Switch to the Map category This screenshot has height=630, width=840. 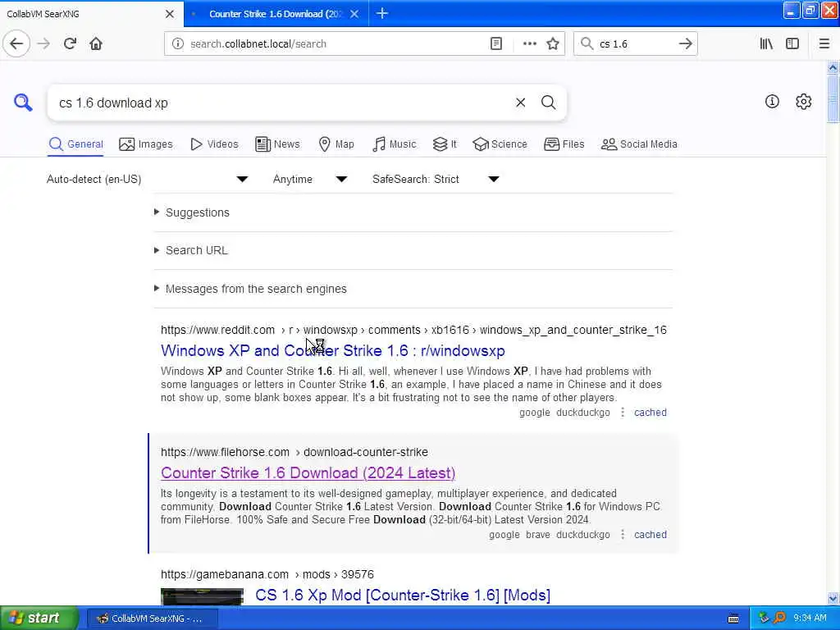[336, 144]
